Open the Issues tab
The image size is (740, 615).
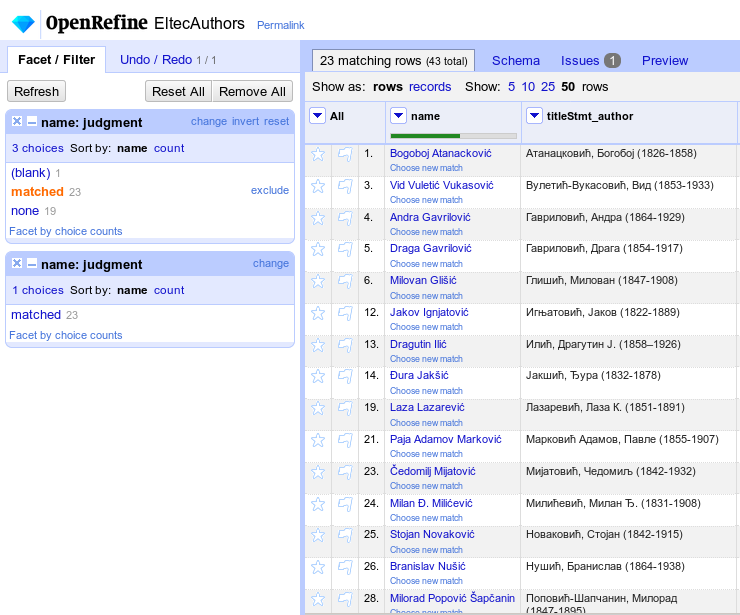(590, 61)
